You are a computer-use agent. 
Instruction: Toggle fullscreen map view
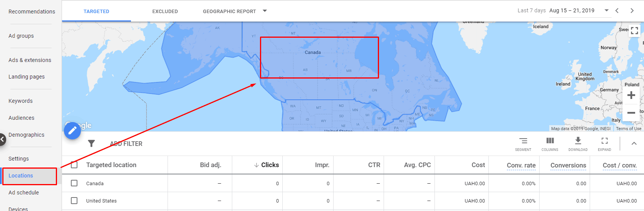[634, 31]
